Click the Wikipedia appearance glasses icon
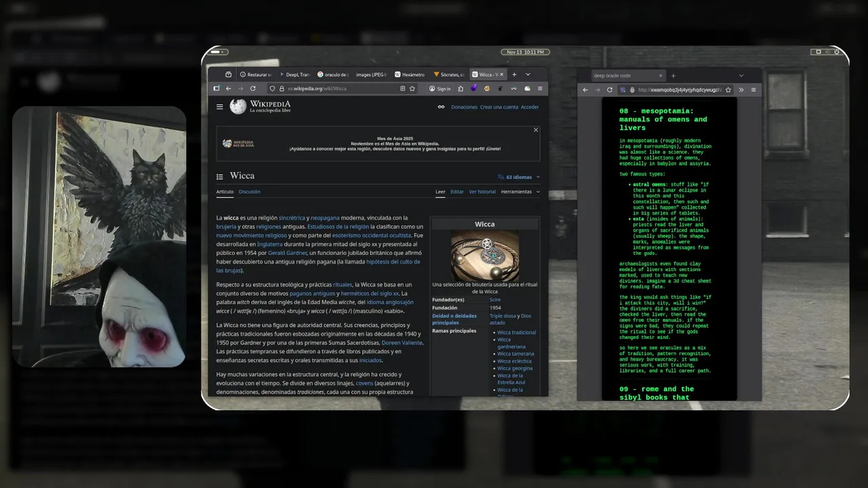Viewport: 868px width, 488px height. click(441, 107)
